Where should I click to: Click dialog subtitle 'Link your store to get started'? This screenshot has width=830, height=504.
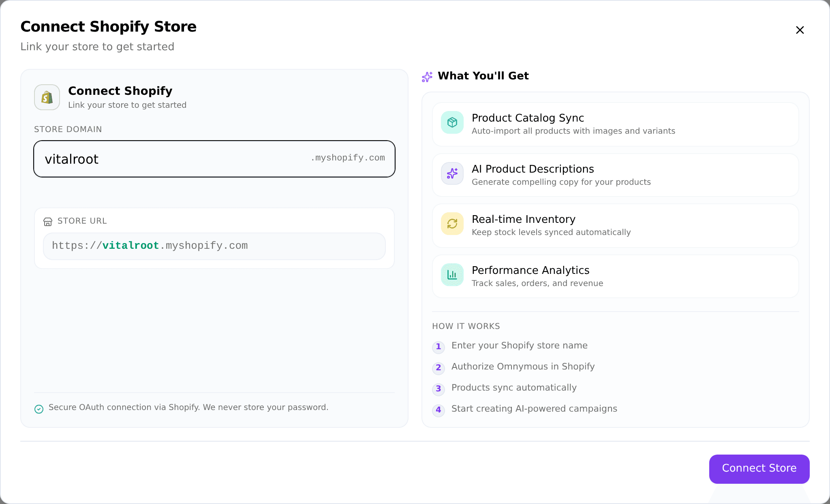click(97, 47)
